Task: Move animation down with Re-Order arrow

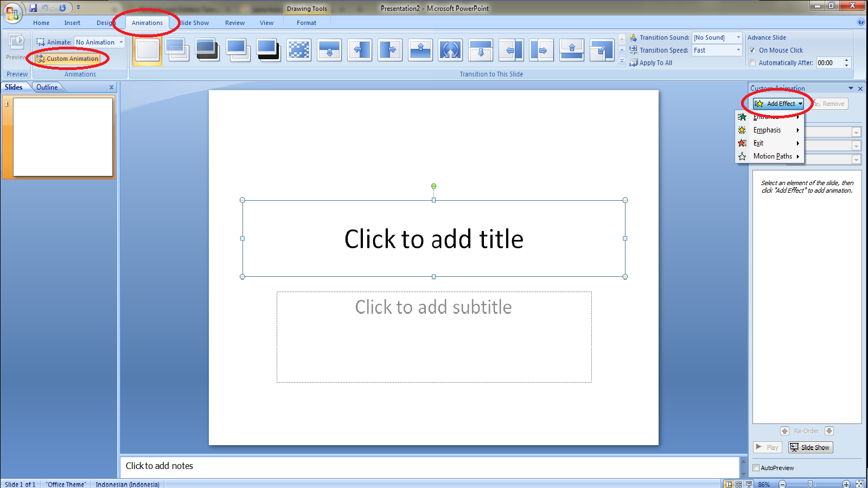Action: click(829, 431)
